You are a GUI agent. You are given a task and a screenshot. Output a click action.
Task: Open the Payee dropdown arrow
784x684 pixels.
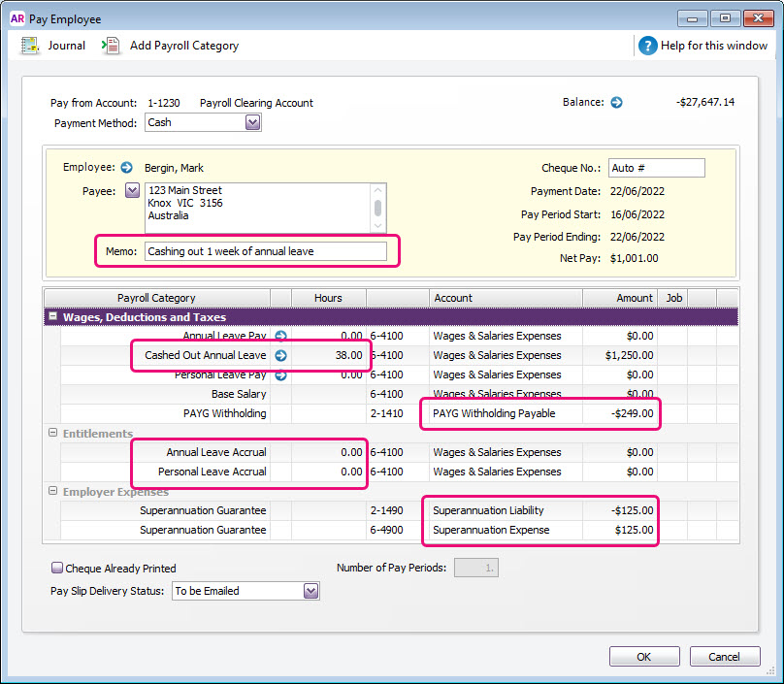pyautogui.click(x=132, y=190)
